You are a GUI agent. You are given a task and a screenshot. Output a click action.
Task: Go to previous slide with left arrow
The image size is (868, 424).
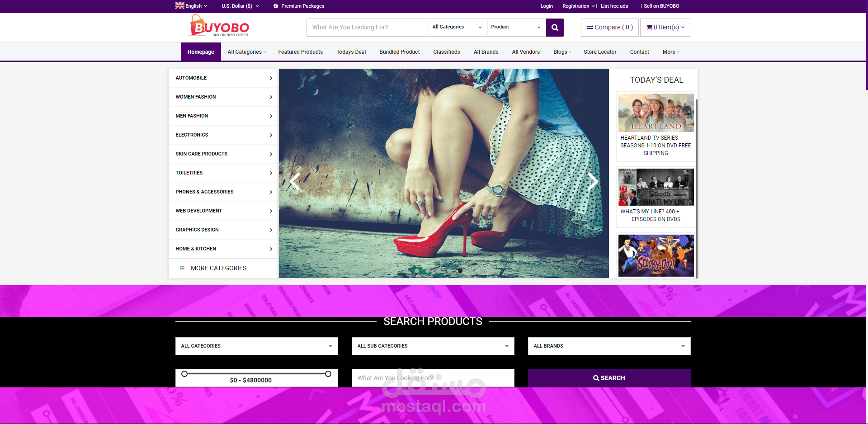295,182
